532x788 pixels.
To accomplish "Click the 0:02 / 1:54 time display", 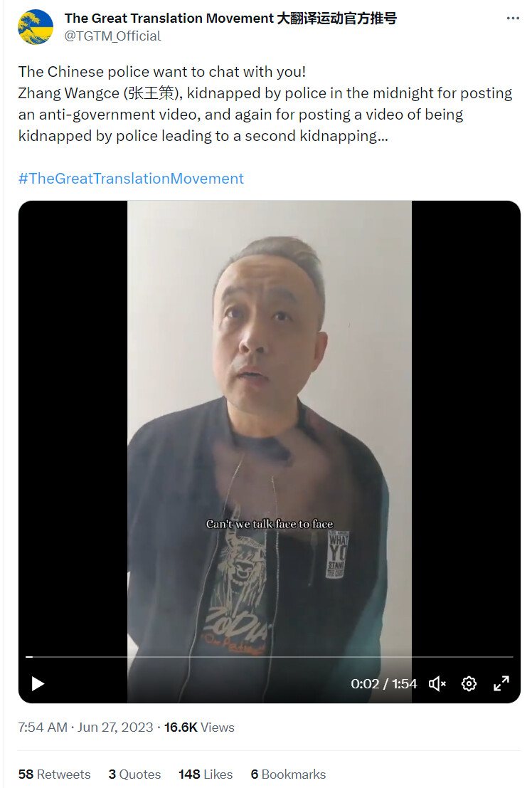I will (x=384, y=683).
